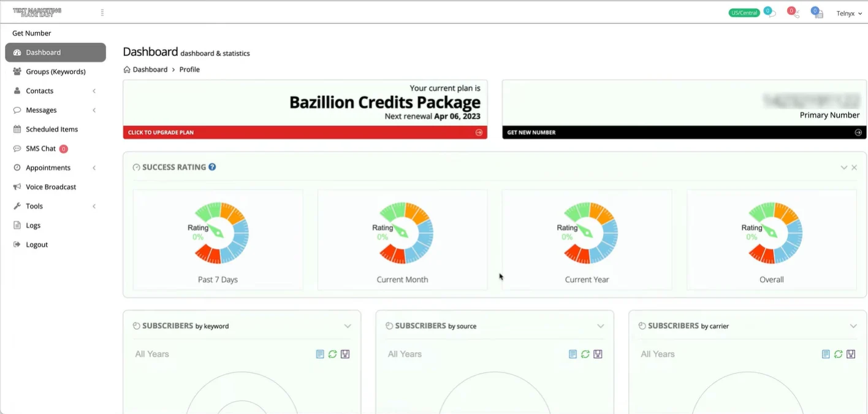The height and width of the screenshot is (414, 868).
Task: Click the SMS Chat unread count badge
Action: point(64,148)
